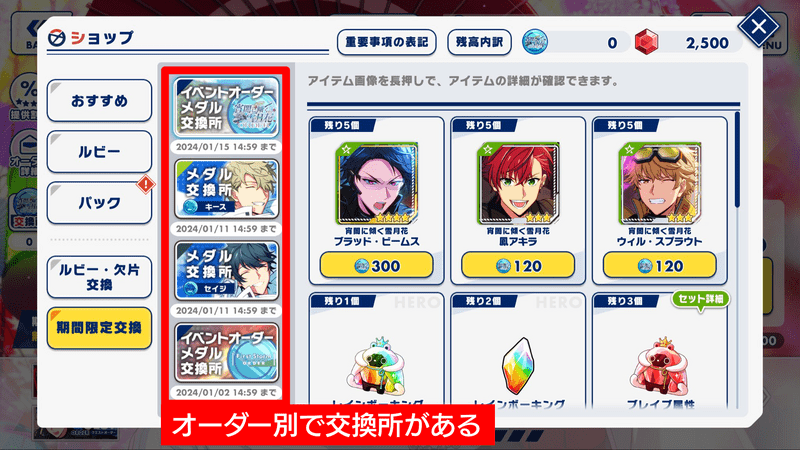Screen dimensions: 800x450
Task: Select the ルビー・欠片交換 tab
Action: (99, 277)
